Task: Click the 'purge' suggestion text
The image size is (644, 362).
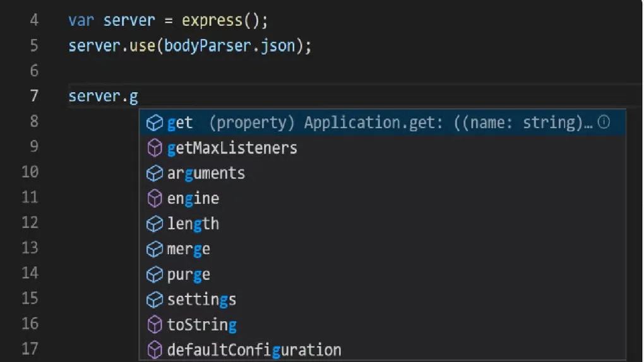Action: [189, 274]
